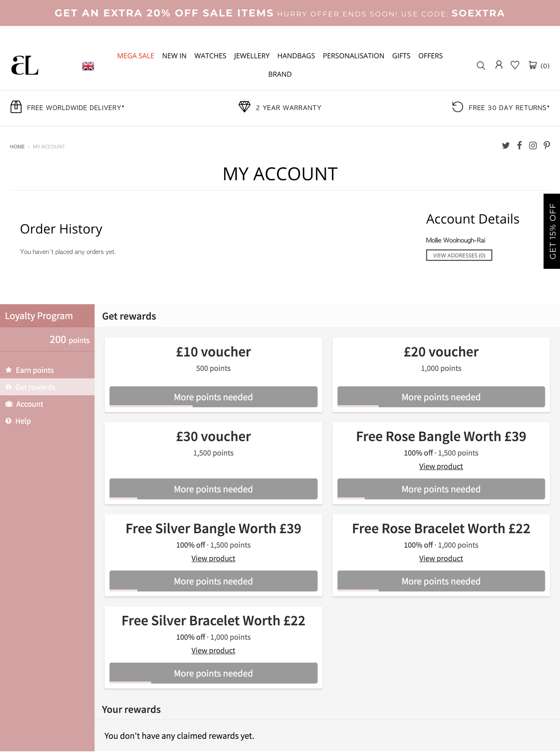Open the UK flag language selector
Screen dimensions: 560x754
click(88, 66)
